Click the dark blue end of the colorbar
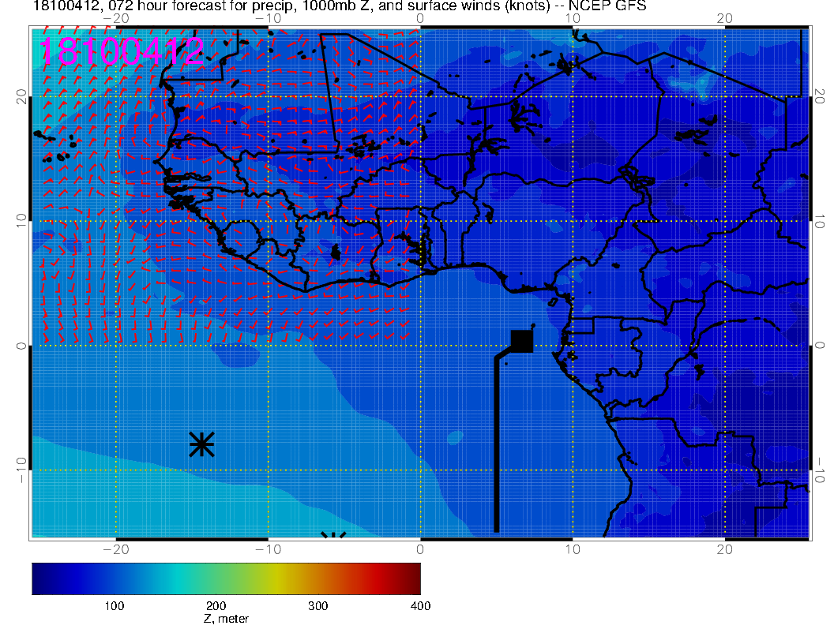The image size is (834, 644). tap(41, 578)
